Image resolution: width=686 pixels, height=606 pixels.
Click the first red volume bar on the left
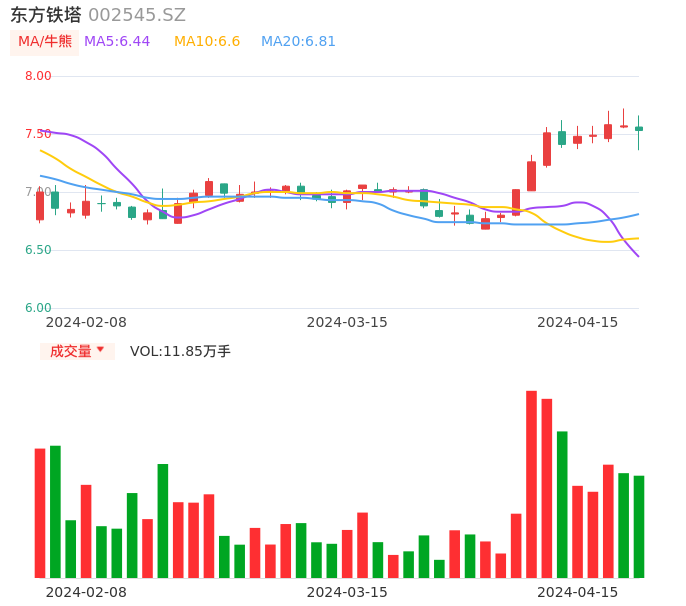coord(40,513)
